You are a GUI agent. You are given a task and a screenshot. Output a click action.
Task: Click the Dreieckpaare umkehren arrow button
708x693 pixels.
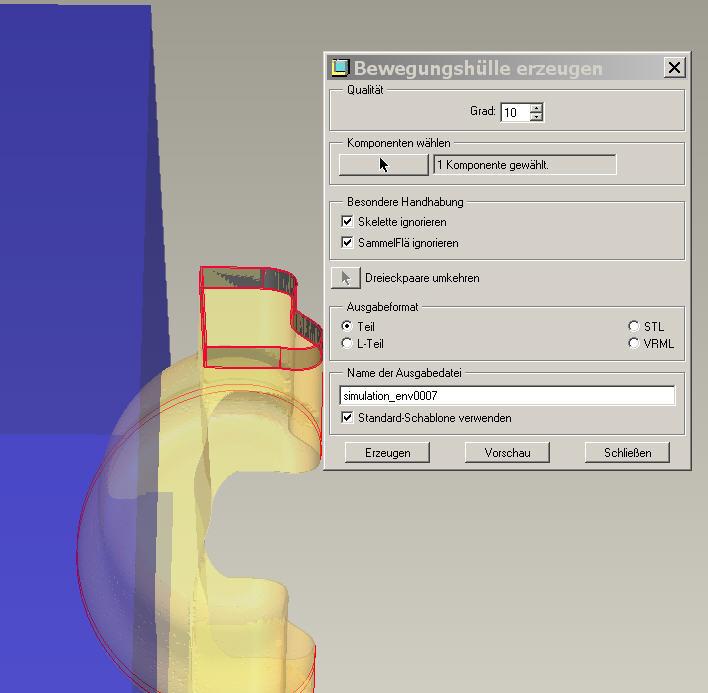tap(345, 278)
